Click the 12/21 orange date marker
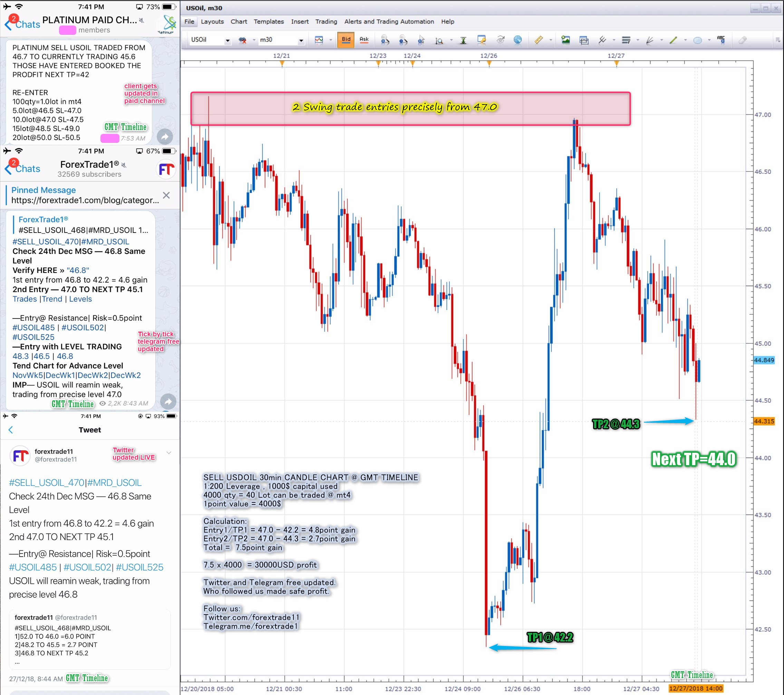This screenshot has width=784, height=695. point(282,63)
